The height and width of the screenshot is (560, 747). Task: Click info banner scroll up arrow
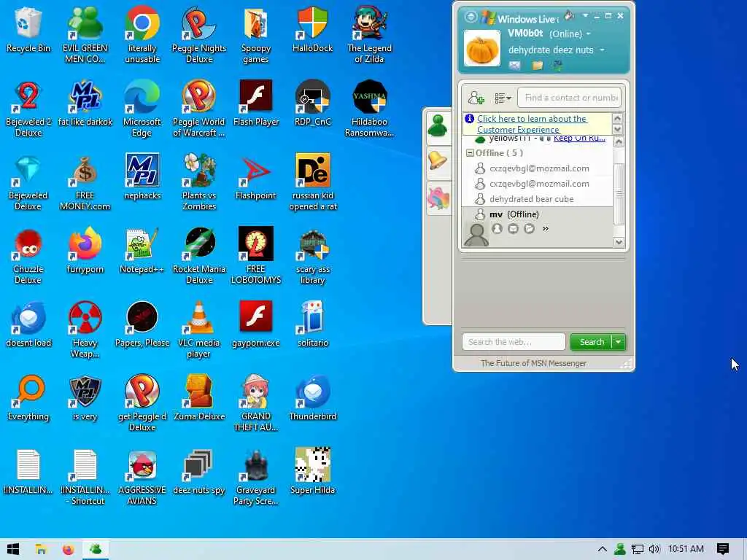[x=618, y=119]
